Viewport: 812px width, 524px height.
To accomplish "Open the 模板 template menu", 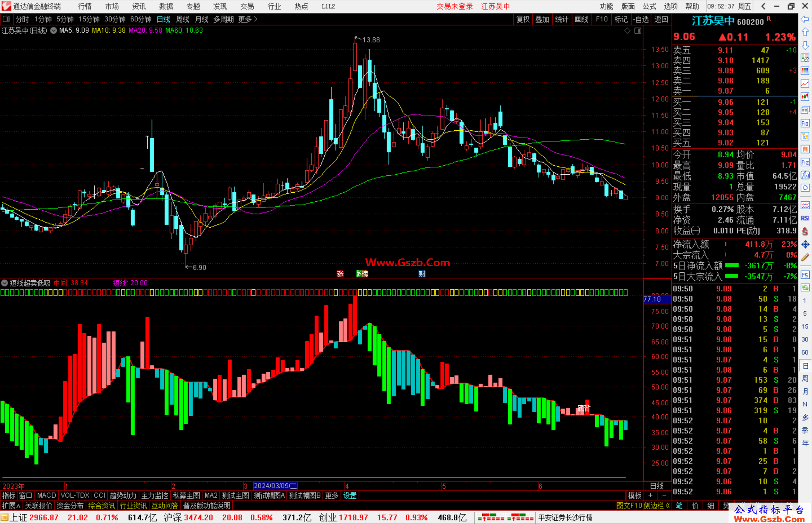I will [635, 495].
